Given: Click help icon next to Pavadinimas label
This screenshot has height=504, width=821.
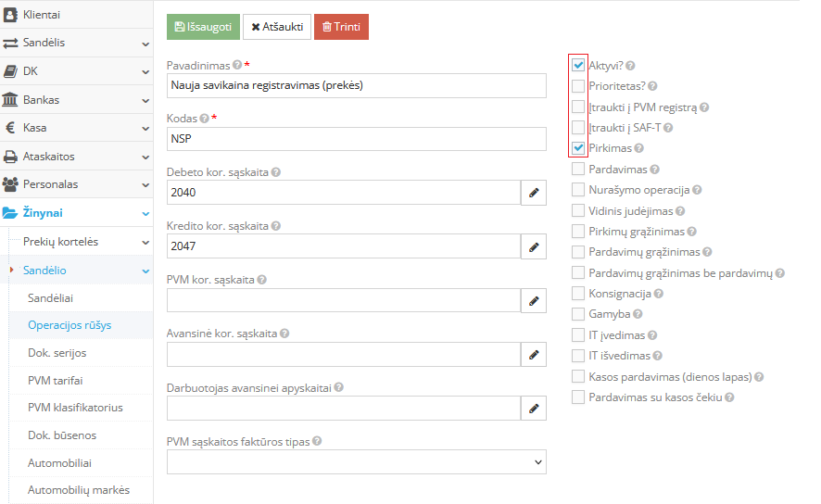Looking at the screenshot, I should 237,66.
